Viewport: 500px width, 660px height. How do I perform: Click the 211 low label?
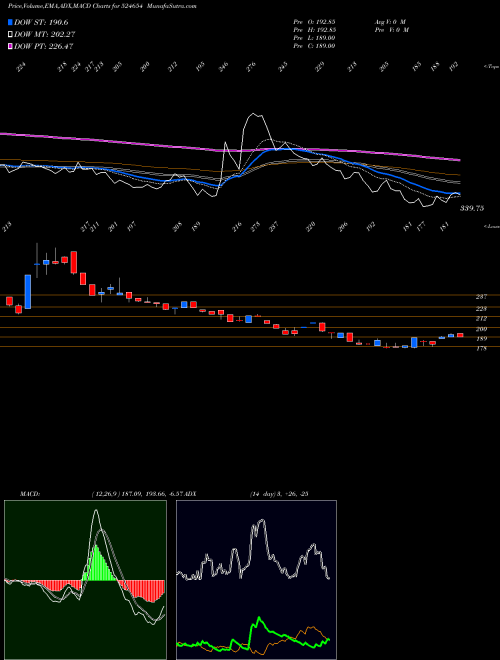coord(94,227)
